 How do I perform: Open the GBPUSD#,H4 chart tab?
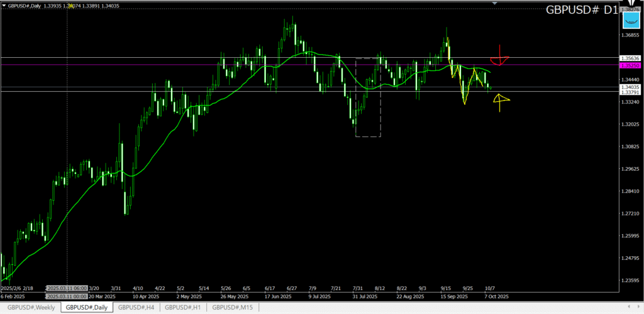136,307
